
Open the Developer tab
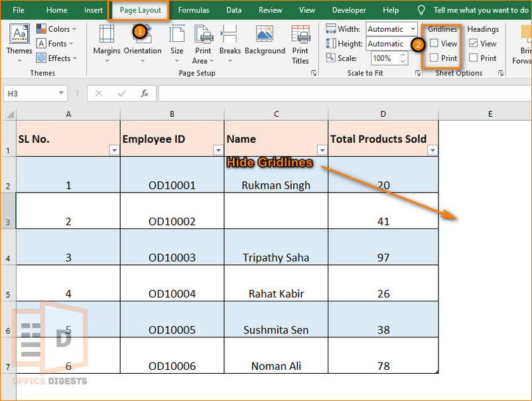[349, 10]
